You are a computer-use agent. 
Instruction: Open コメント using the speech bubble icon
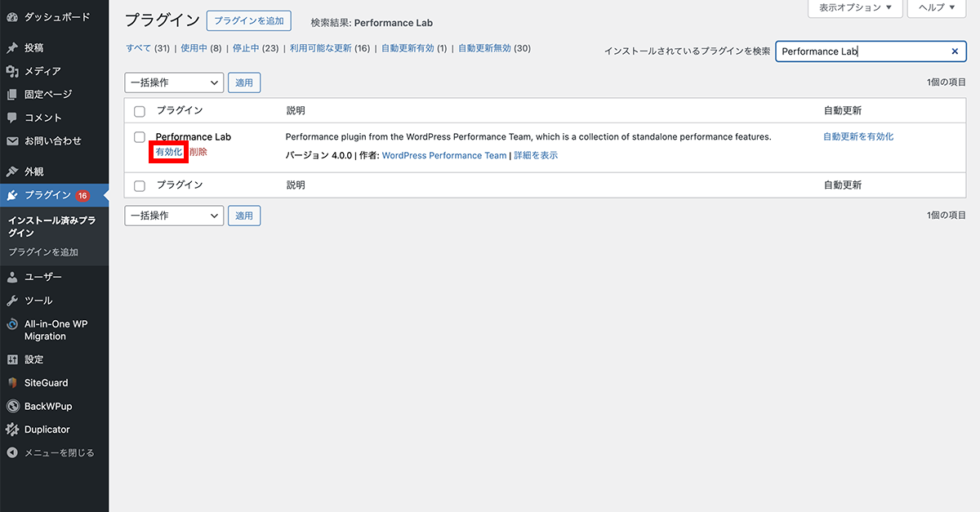point(12,118)
